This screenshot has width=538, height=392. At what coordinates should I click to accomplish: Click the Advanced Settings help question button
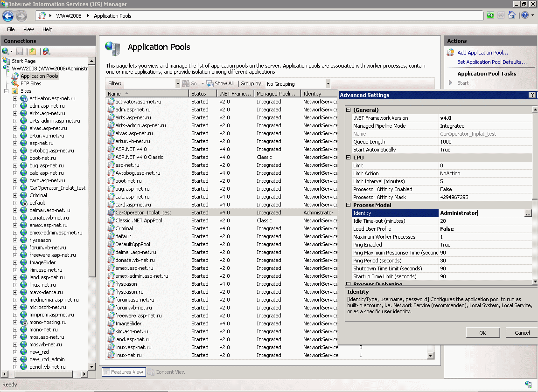click(x=532, y=95)
